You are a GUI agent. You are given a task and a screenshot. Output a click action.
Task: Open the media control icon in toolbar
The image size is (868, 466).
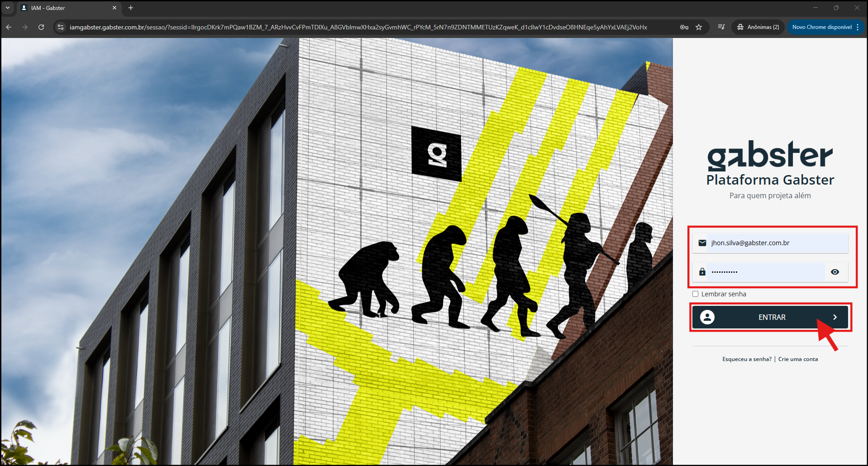721,27
